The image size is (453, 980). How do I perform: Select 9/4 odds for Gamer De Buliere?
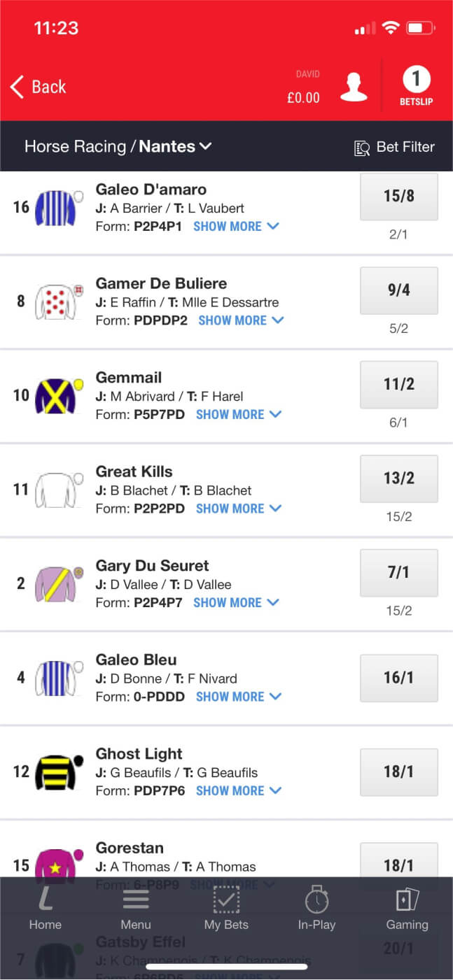tap(398, 290)
